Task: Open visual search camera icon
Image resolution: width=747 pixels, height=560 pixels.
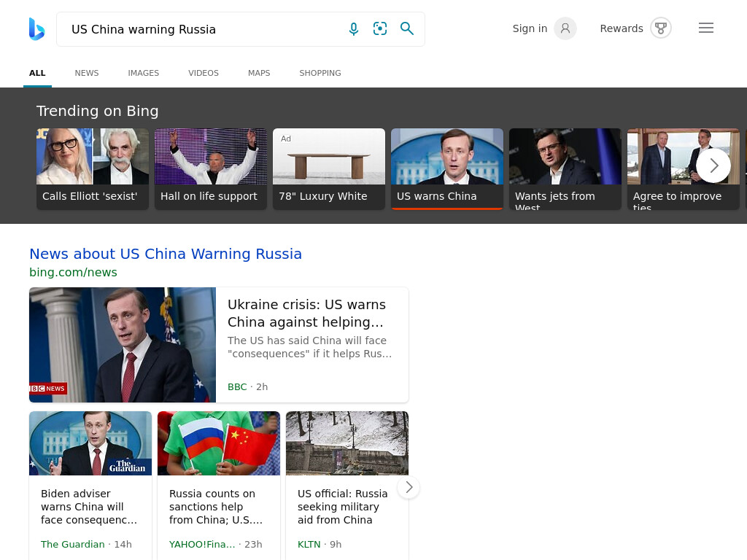Action: (x=379, y=28)
